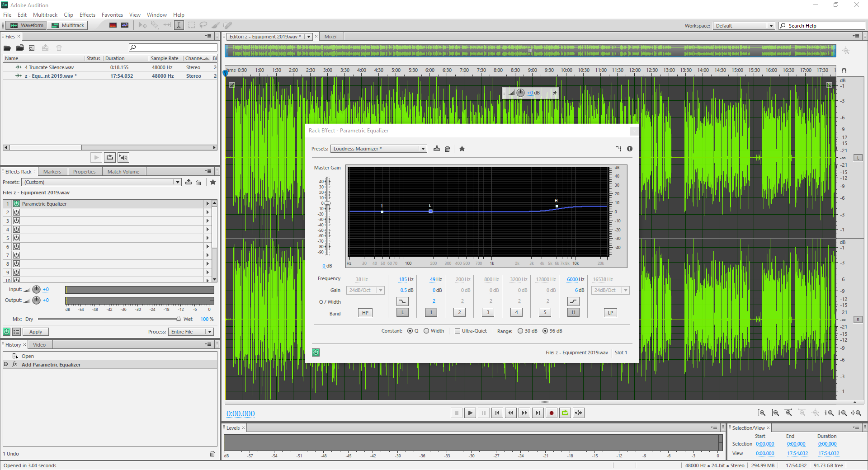868x470 pixels.
Task: Toggle main effects rack power button
Action: click(x=7, y=332)
